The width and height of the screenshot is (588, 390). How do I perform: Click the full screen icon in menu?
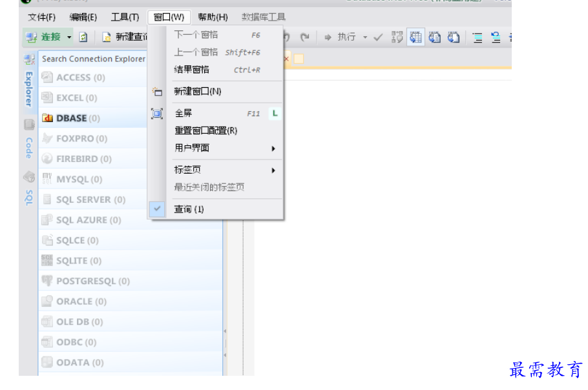[x=157, y=113]
